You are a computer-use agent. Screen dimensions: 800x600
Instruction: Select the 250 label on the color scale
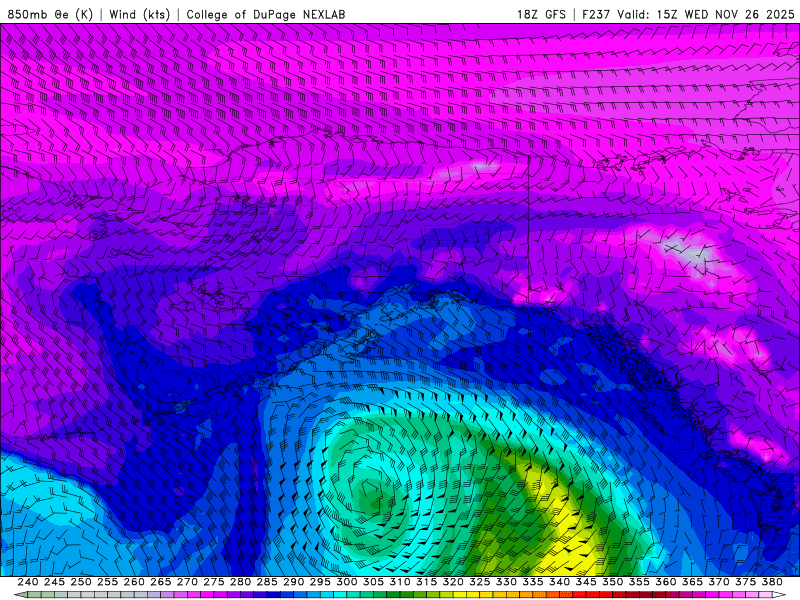coord(81,582)
